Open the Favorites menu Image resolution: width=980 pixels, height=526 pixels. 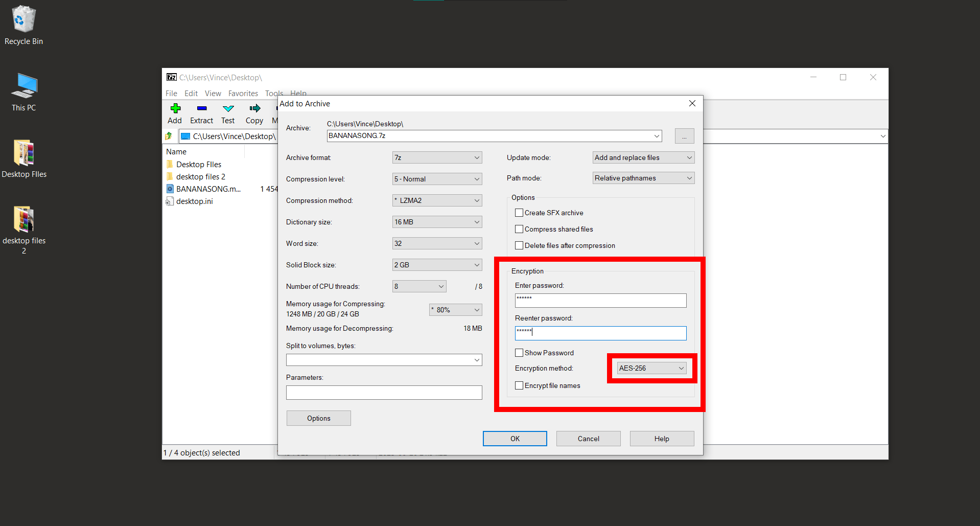tap(243, 93)
